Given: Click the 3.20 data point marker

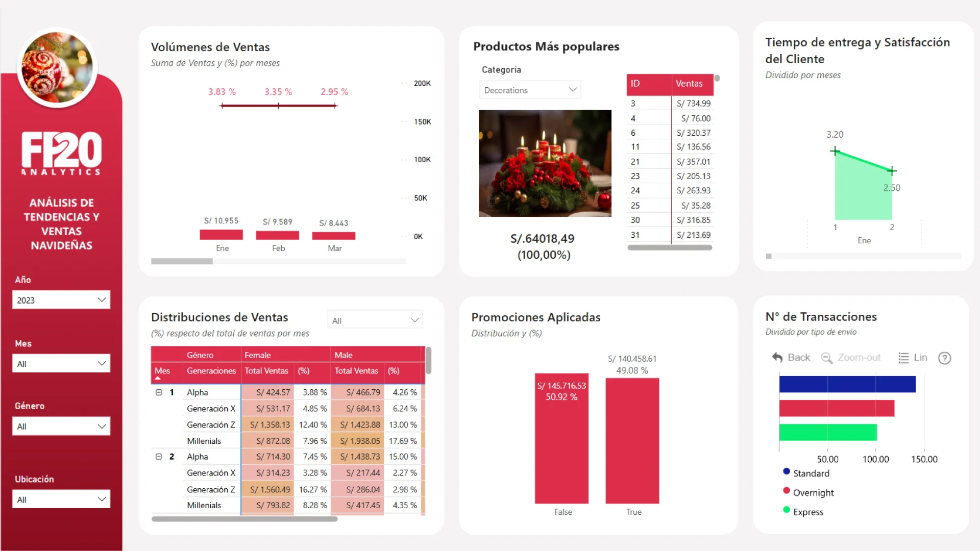Looking at the screenshot, I should point(835,151).
